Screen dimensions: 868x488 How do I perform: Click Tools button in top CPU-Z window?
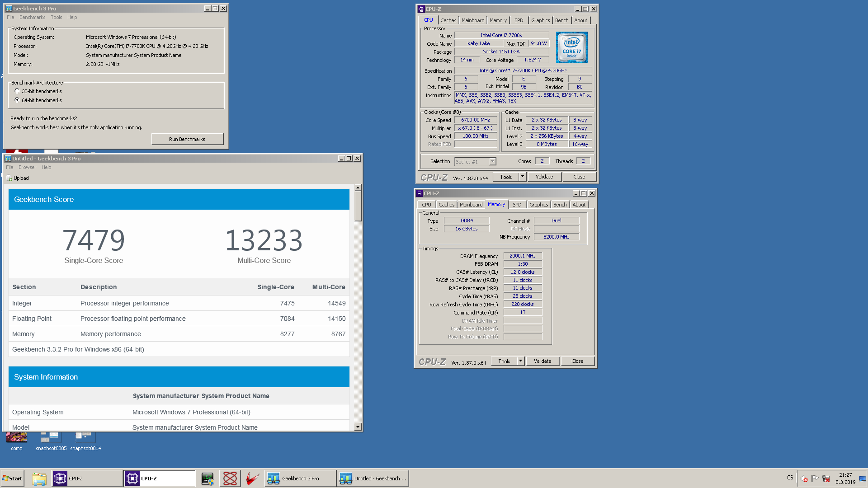(506, 177)
